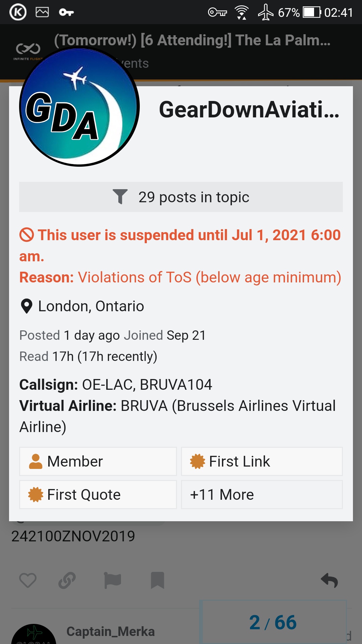The width and height of the screenshot is (362, 644).
Task: Tap the GDA profile avatar
Action: [x=79, y=107]
